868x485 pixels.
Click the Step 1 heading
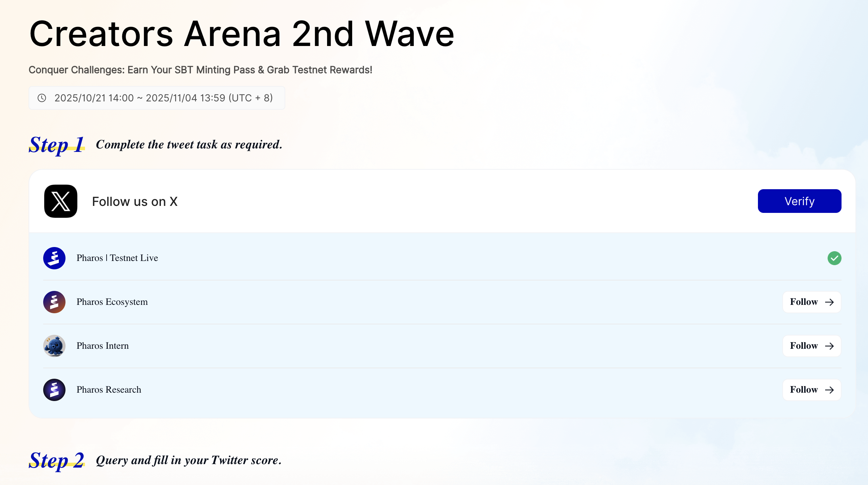pyautogui.click(x=56, y=145)
